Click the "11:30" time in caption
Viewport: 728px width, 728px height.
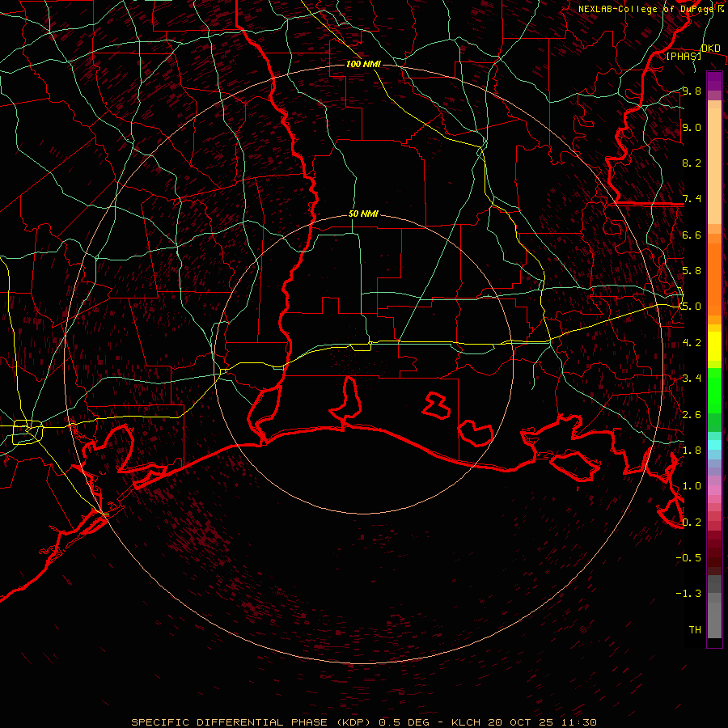(x=578, y=722)
